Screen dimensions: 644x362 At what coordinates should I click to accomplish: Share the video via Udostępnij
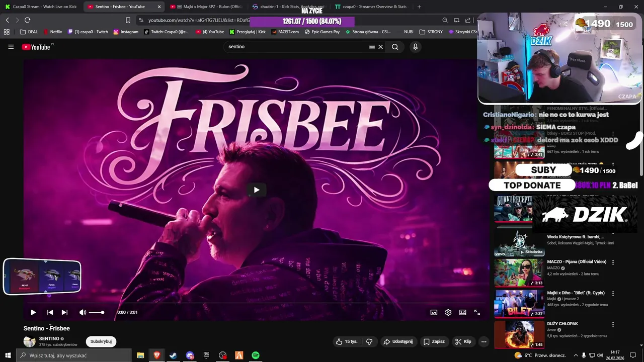(x=398, y=341)
